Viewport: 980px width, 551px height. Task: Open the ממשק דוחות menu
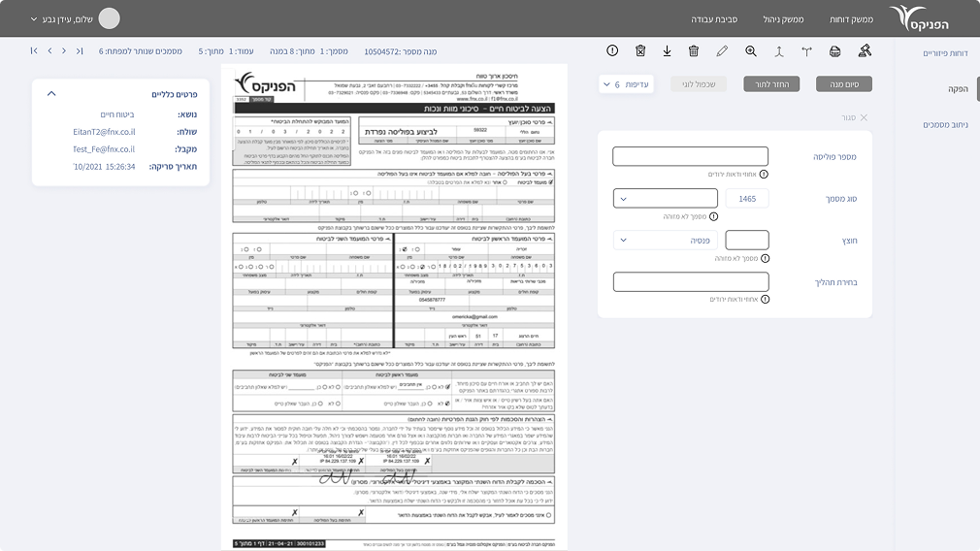(853, 19)
